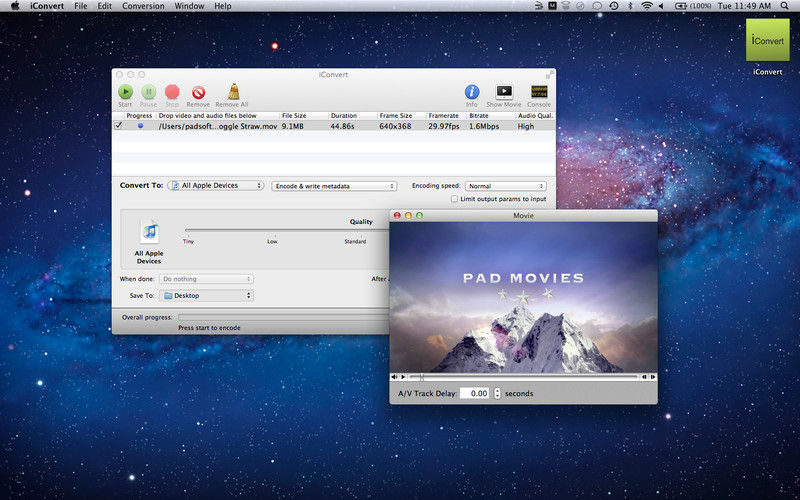The width and height of the screenshot is (800, 500).
Task: Step forward one frame in Movie window
Action: pos(653,377)
